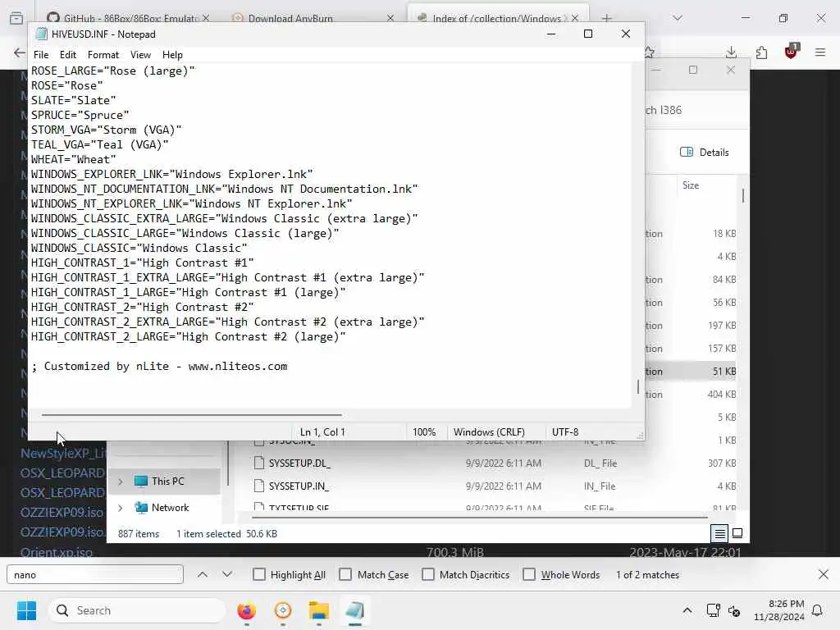Click the Notepad title bar icon

coord(41,34)
